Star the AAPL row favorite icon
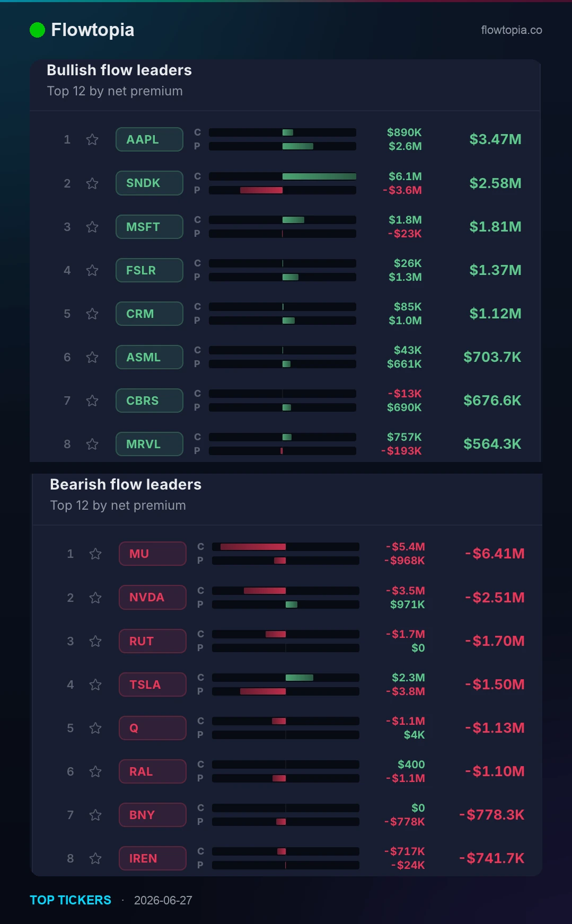The width and height of the screenshot is (572, 924). coord(92,139)
